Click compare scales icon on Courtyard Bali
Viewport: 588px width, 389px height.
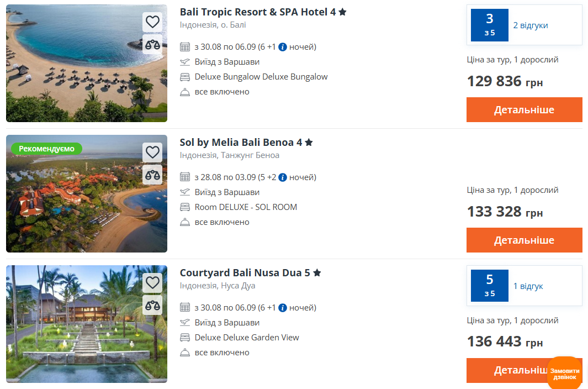pos(152,305)
